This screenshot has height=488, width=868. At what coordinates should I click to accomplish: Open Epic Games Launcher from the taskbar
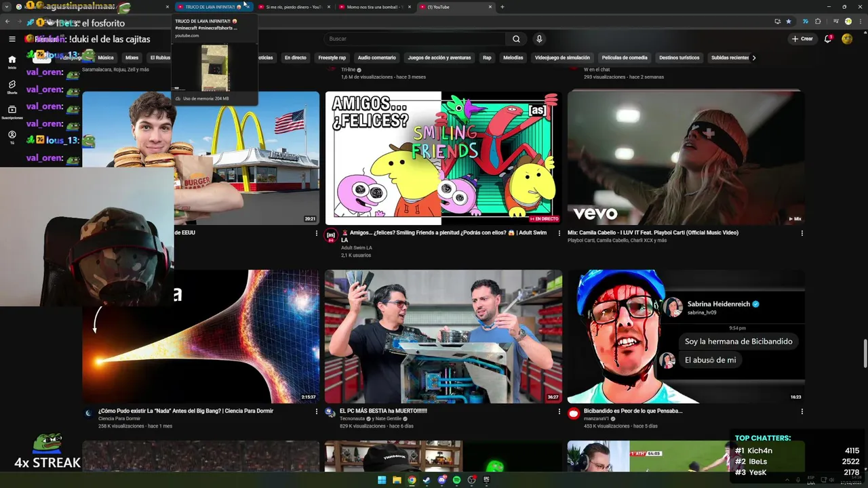[486, 480]
